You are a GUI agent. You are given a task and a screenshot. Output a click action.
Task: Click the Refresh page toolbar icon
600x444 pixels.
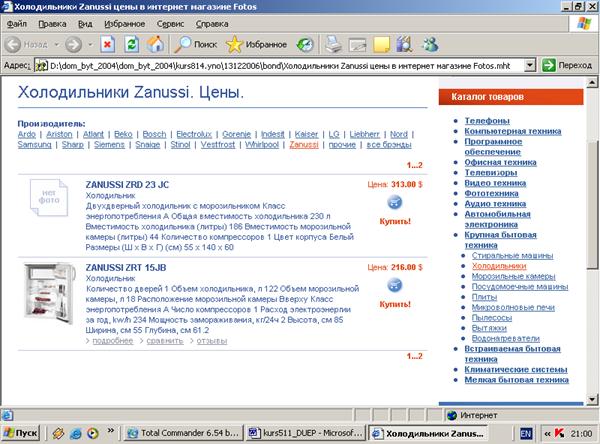(131, 44)
